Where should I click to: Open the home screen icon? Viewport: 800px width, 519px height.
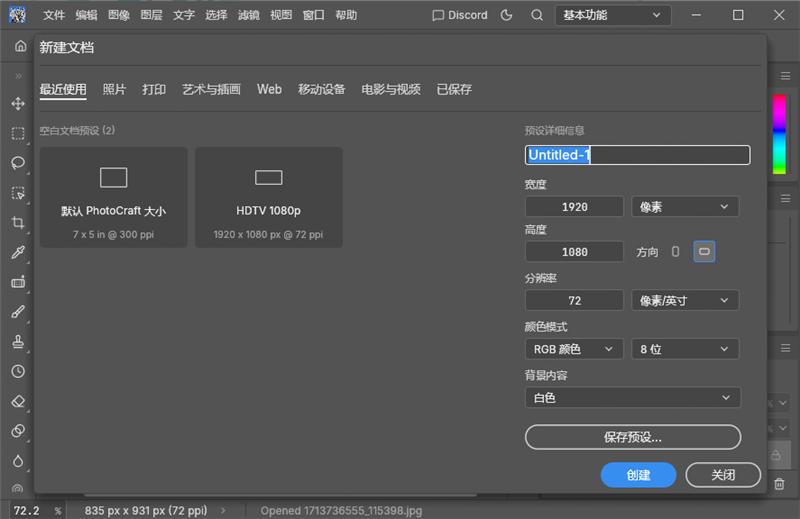coord(20,46)
